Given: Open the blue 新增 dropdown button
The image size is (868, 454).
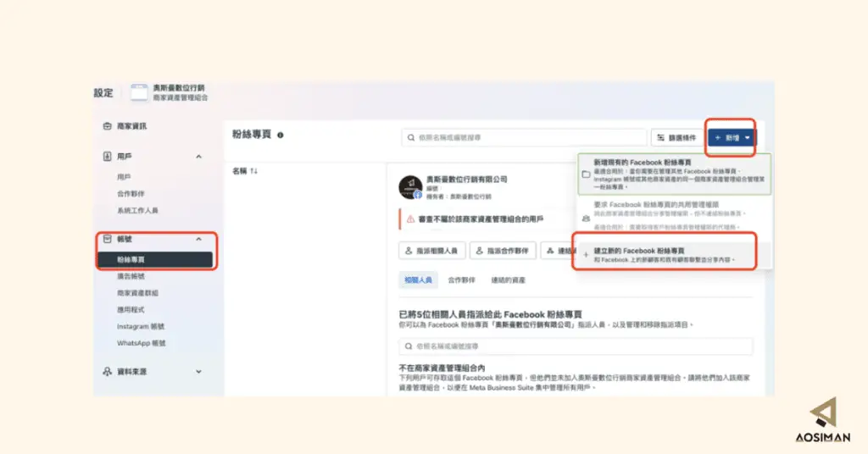Looking at the screenshot, I should (732, 138).
